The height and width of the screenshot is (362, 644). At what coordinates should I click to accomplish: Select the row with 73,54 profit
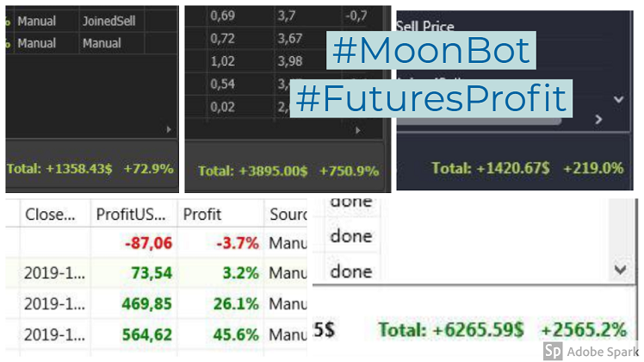(156, 272)
